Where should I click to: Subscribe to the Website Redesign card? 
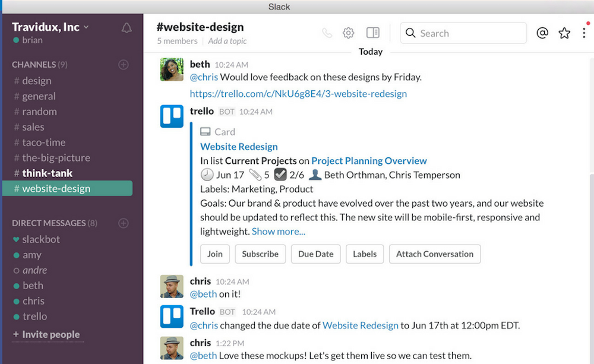260,254
